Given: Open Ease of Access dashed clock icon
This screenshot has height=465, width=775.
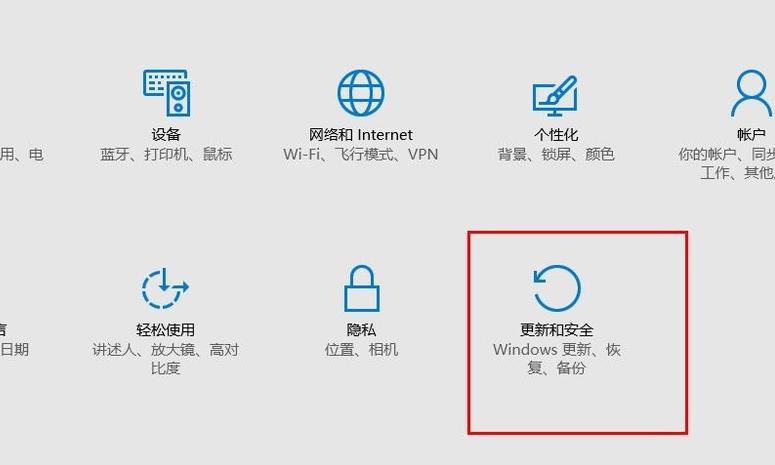Looking at the screenshot, I should [x=165, y=289].
